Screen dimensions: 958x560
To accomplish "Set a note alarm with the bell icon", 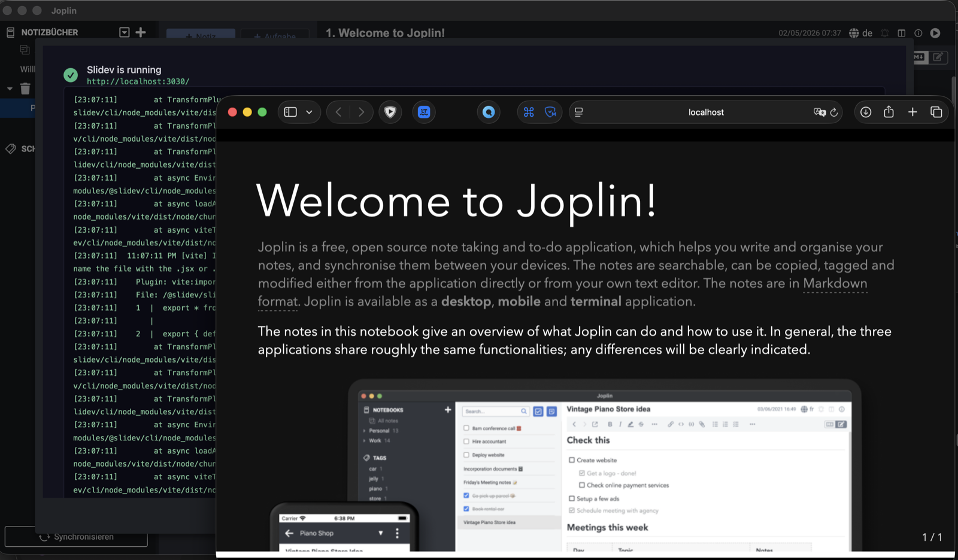I will (x=885, y=33).
